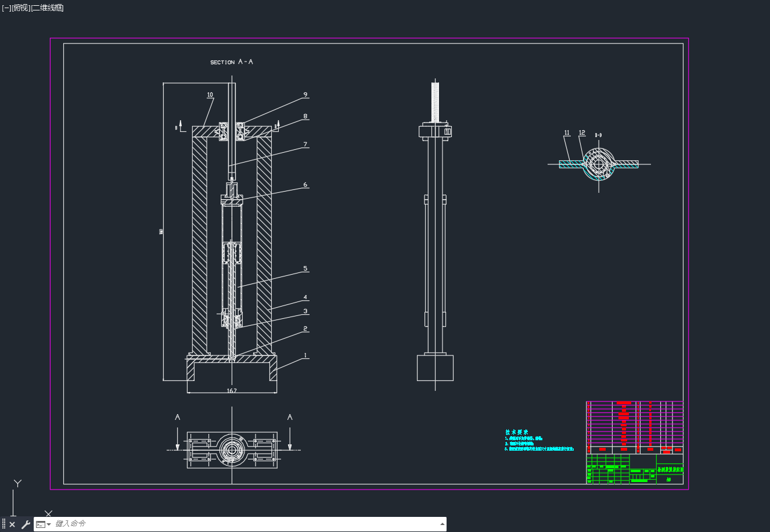Image resolution: width=770 pixels, height=532 pixels.
Task: Select part callout number 3
Action: [x=305, y=312]
